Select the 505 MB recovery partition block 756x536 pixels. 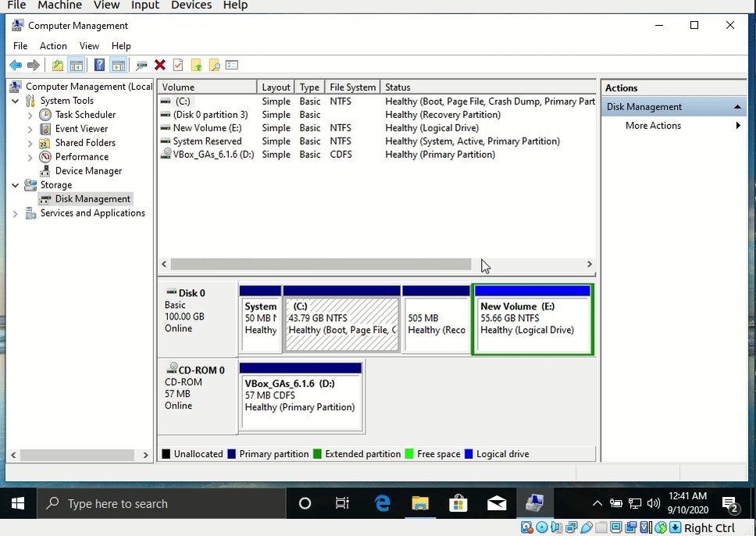click(436, 320)
